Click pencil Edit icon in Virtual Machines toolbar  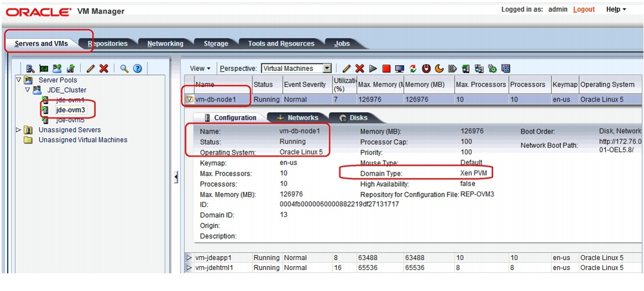(x=347, y=68)
